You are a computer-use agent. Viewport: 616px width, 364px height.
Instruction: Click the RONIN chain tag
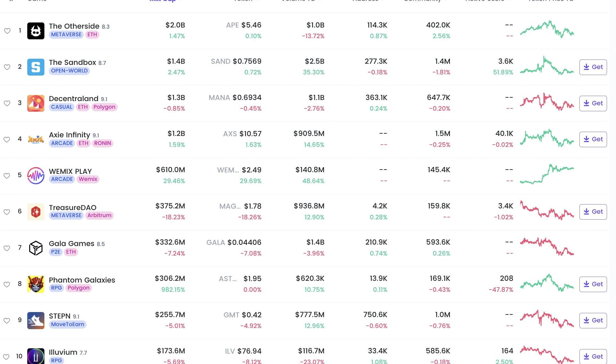[x=102, y=143]
